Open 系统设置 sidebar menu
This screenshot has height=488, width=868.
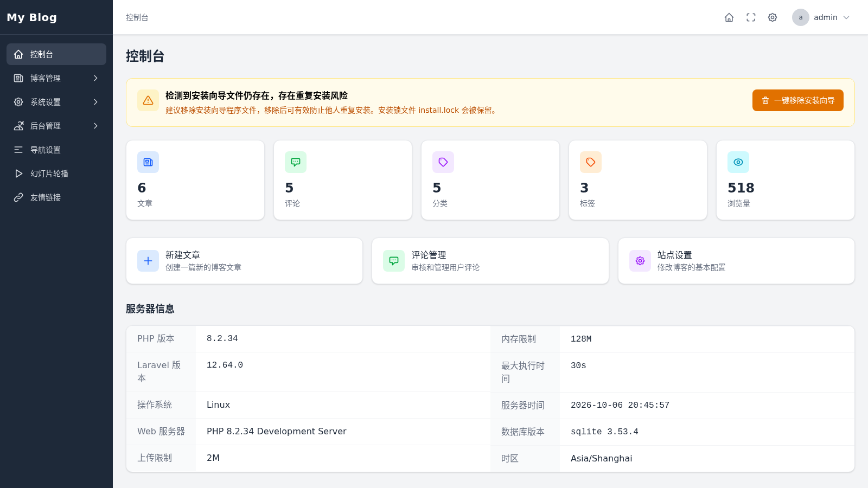[56, 102]
